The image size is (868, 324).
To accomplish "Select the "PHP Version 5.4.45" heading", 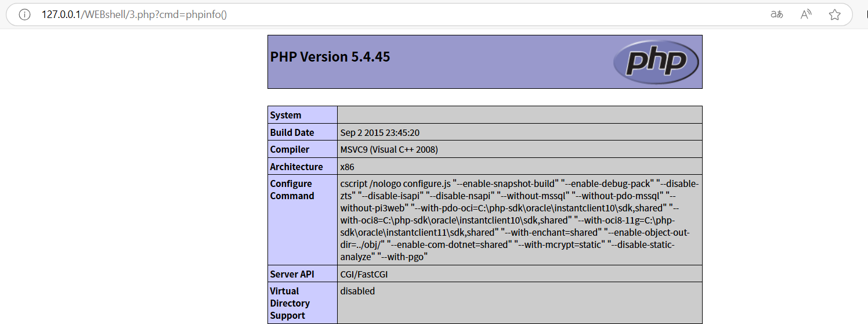I will pos(330,57).
